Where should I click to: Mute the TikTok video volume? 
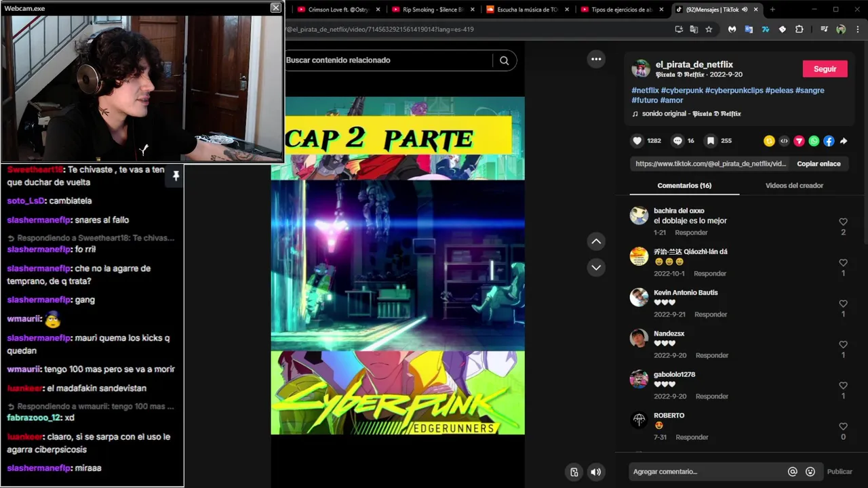click(x=595, y=472)
